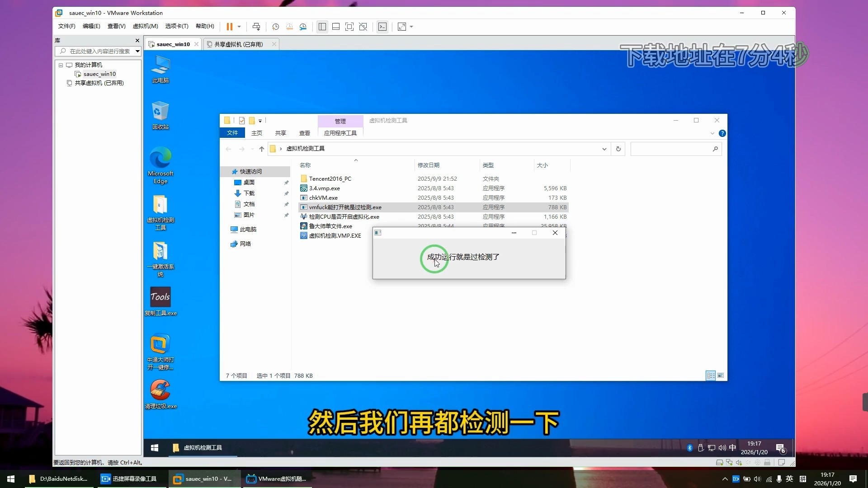Open the 虚拟机(M) menu

[x=145, y=26]
